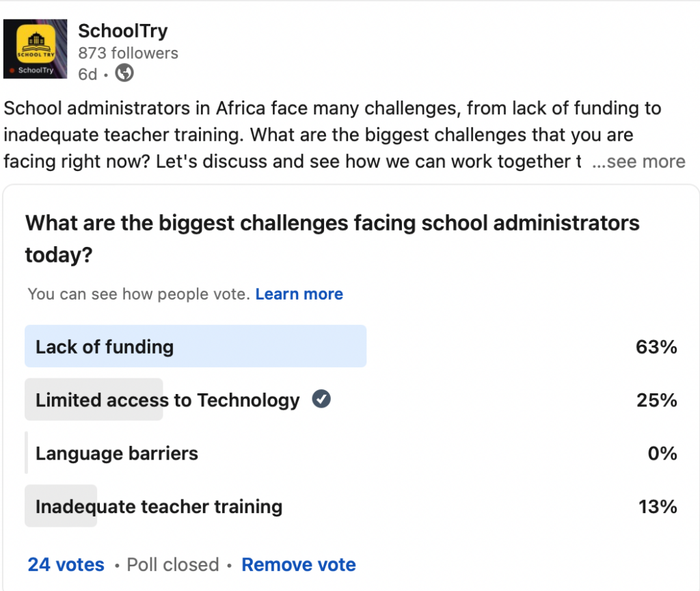The image size is (700, 591).
Task: Click the voted checkmark icon
Action: pyautogui.click(x=321, y=399)
